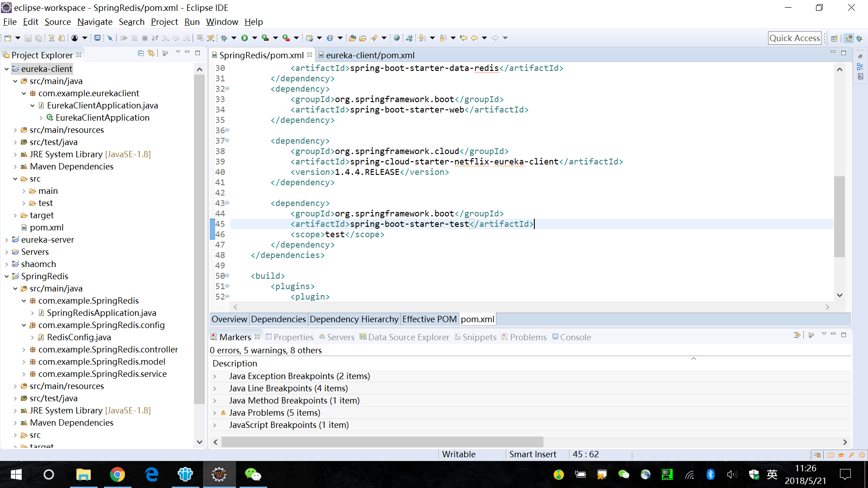Collapse the SpringRedis project node
Image resolution: width=868 pixels, height=488 pixels.
6,277
